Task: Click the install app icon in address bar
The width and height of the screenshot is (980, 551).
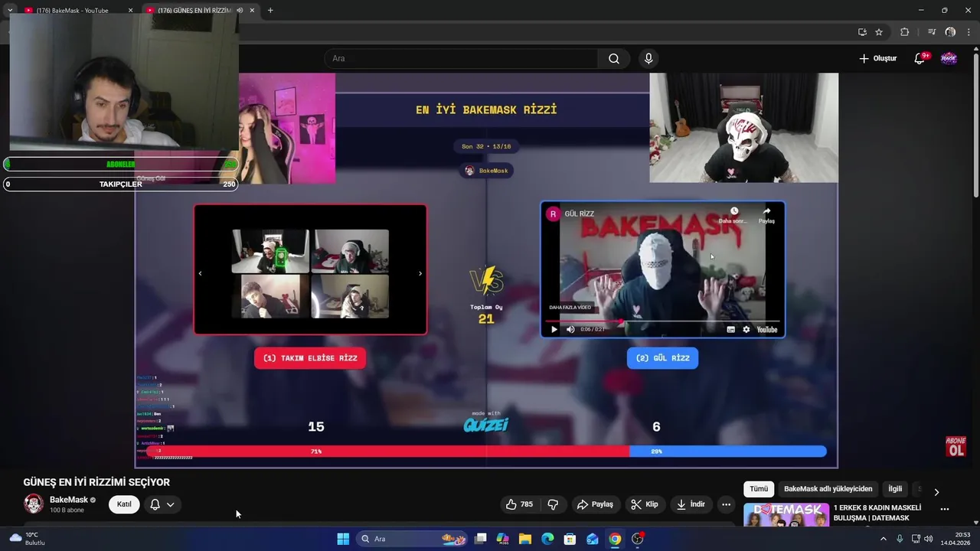Action: tap(862, 32)
